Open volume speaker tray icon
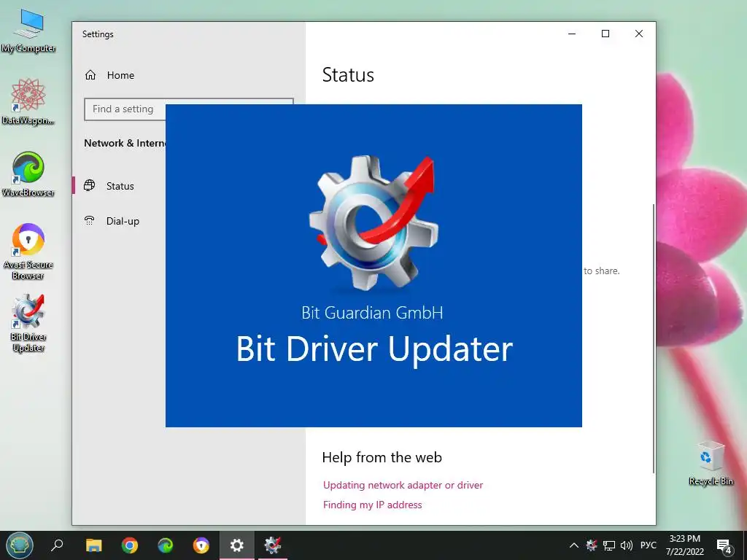 click(x=627, y=545)
